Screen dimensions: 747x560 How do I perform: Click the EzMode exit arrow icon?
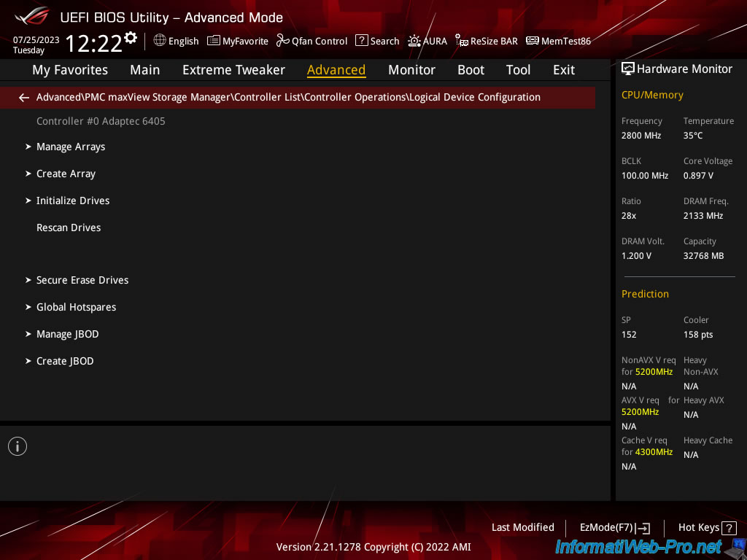click(643, 528)
